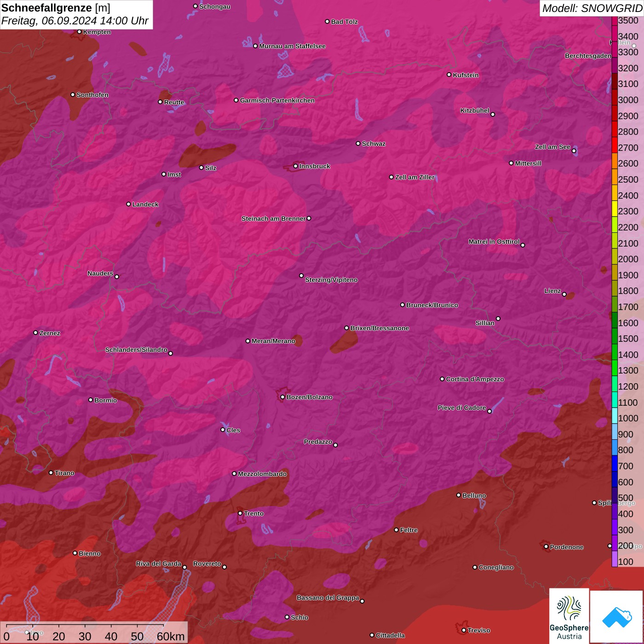Click the Kitzbühel city marker
Viewport: 644px width, 644px height.
coord(493,115)
